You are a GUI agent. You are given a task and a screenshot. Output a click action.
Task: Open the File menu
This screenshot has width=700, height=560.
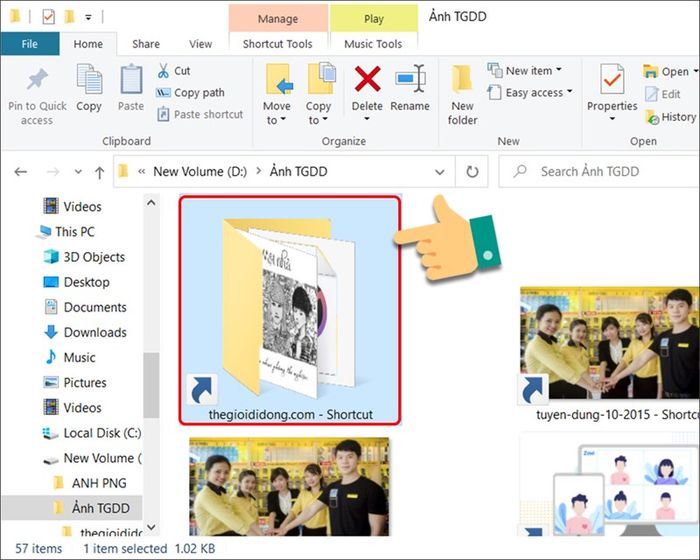point(30,44)
